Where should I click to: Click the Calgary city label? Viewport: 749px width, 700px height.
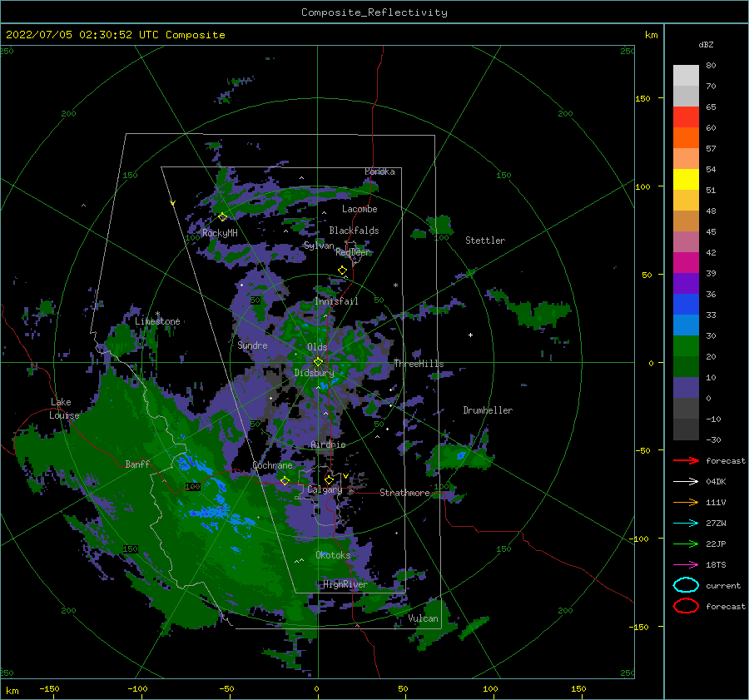click(325, 489)
